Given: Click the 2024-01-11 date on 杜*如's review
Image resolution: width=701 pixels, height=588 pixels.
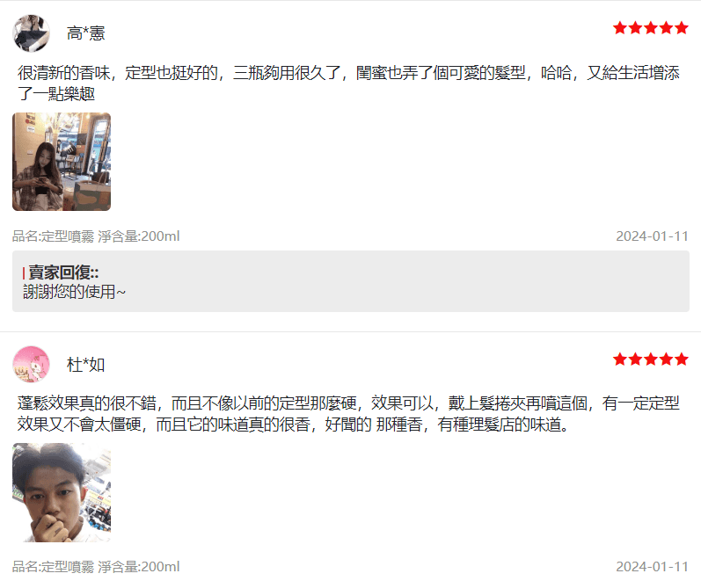Looking at the screenshot, I should coord(653,567).
